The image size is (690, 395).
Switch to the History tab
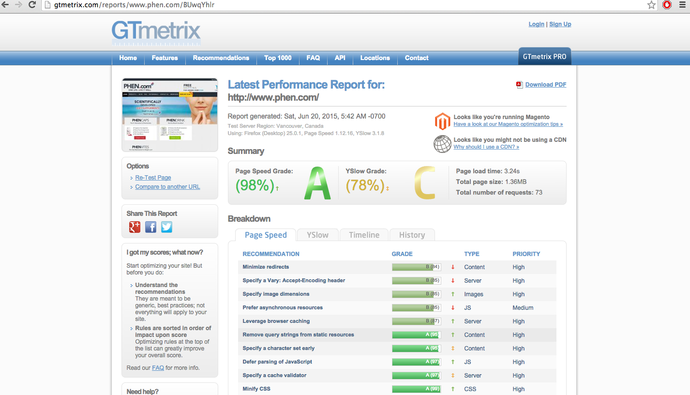[x=412, y=235]
